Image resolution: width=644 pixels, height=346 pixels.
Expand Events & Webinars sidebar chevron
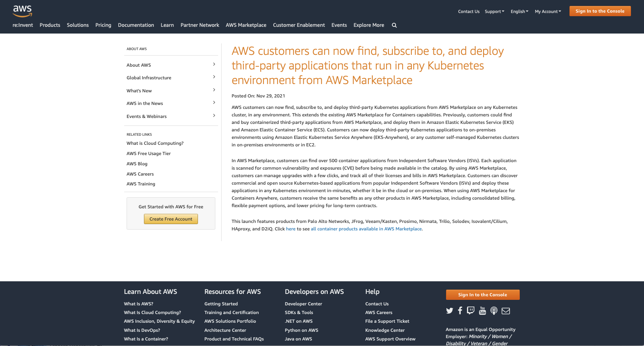pyautogui.click(x=214, y=116)
